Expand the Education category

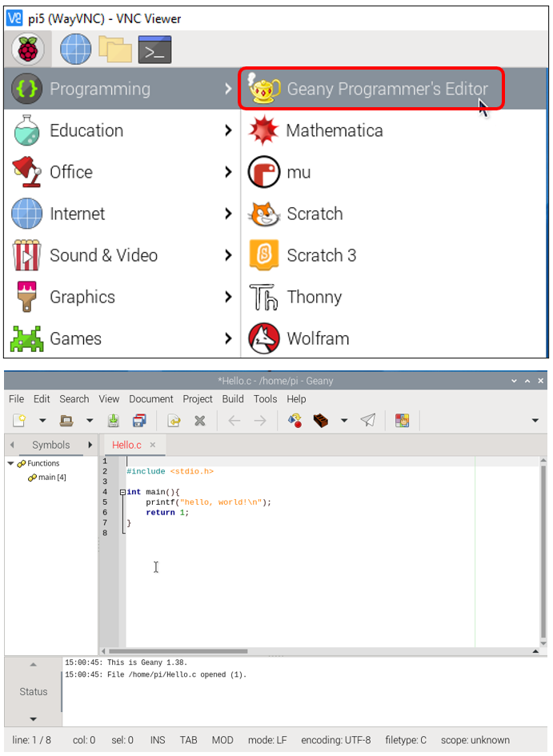(x=122, y=130)
